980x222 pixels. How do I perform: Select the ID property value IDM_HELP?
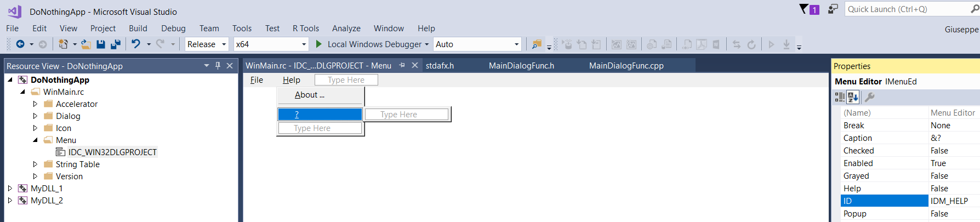(954, 201)
